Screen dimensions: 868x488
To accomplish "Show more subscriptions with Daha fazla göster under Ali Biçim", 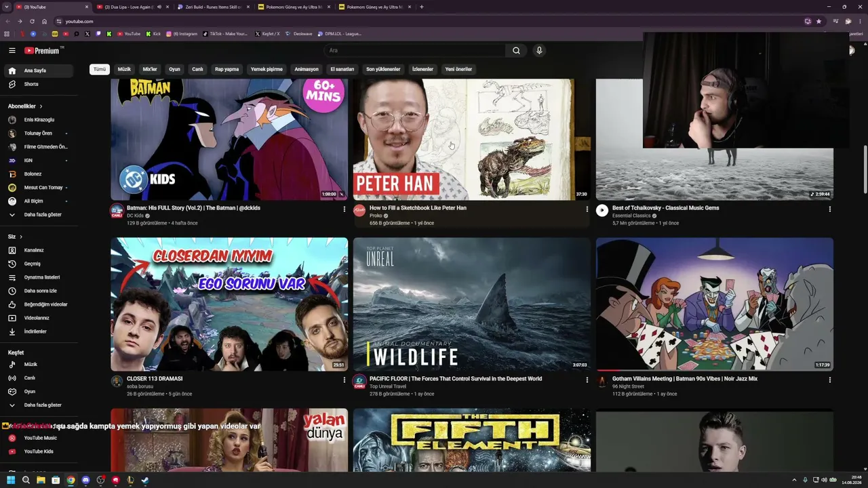I will pyautogui.click(x=39, y=215).
